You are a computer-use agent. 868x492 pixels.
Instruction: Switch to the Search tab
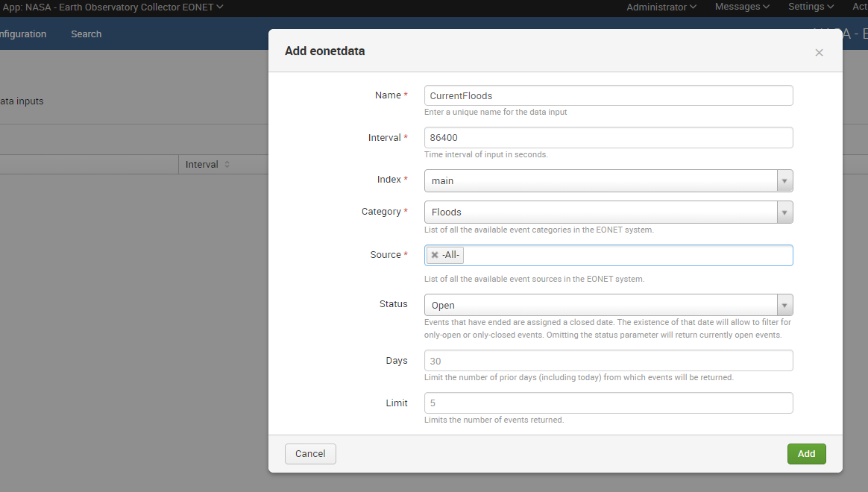click(x=86, y=34)
